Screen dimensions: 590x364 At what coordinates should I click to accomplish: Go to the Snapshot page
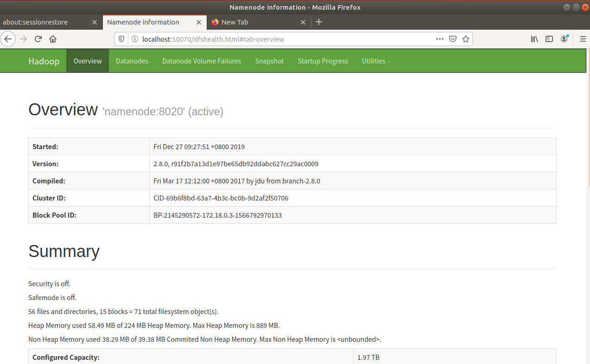pyautogui.click(x=269, y=61)
